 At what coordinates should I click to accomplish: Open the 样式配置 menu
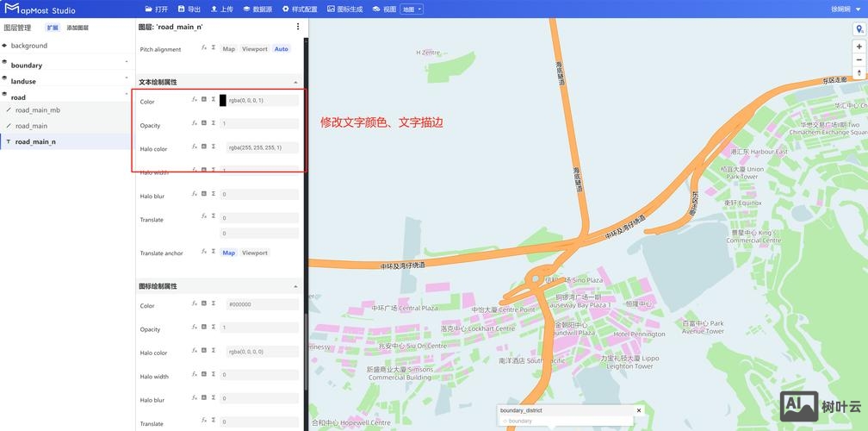[301, 9]
